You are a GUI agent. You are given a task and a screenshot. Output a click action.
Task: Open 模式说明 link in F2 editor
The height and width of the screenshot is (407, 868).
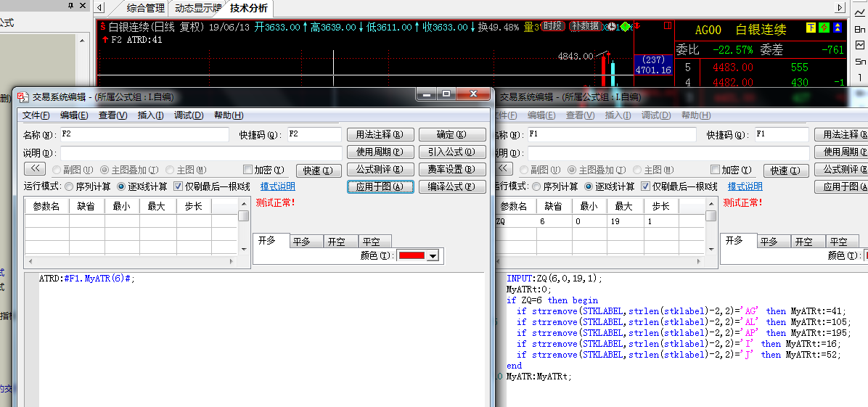(278, 186)
